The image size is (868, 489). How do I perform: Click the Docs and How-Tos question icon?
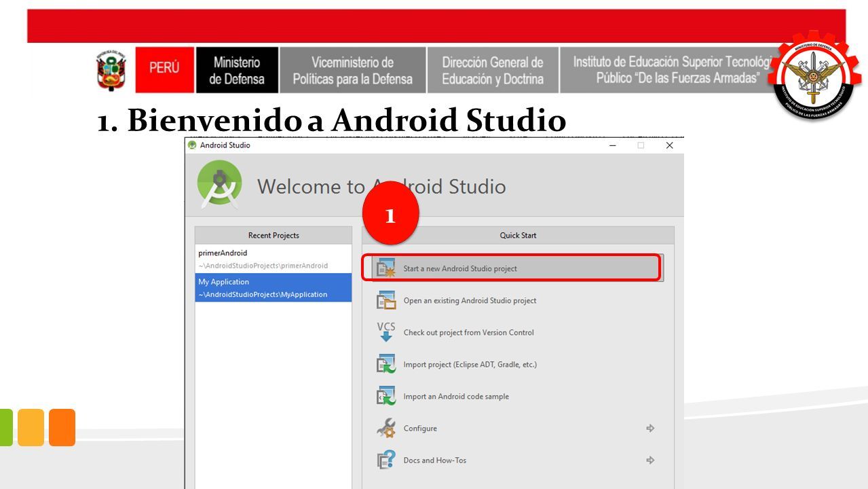386,460
